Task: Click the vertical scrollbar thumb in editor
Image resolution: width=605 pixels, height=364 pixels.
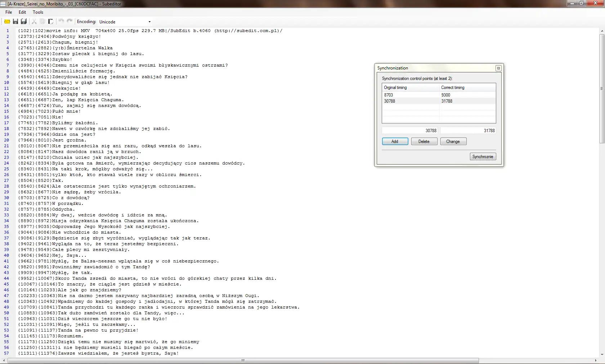Action: coord(602,89)
